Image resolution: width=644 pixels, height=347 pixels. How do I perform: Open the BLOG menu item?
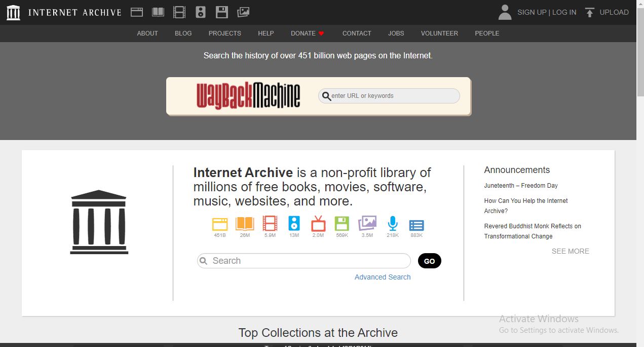click(x=183, y=33)
